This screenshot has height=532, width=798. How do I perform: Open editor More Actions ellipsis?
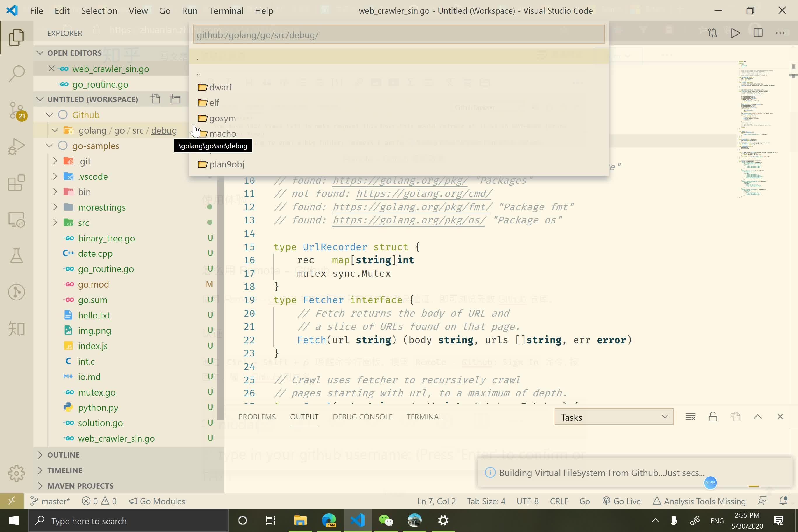point(780,33)
